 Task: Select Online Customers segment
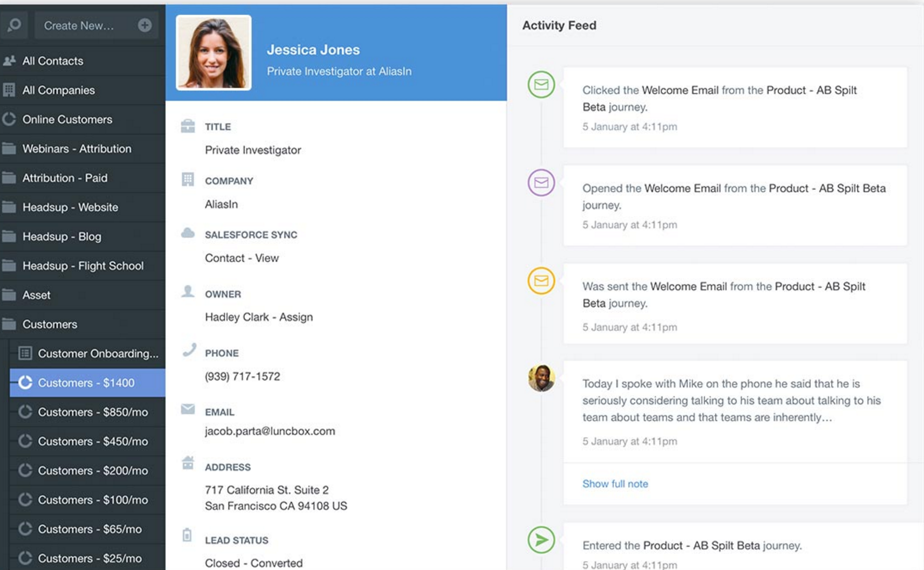point(83,119)
